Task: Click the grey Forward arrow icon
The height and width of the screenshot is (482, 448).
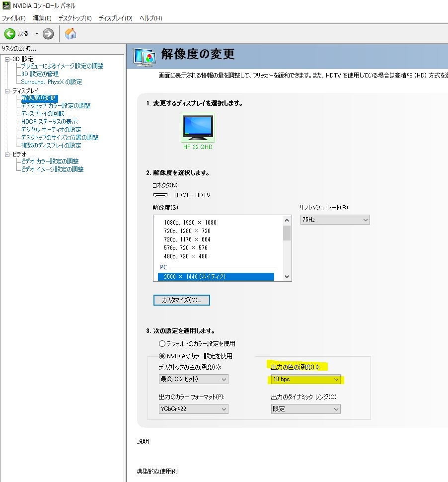Action: [x=48, y=34]
